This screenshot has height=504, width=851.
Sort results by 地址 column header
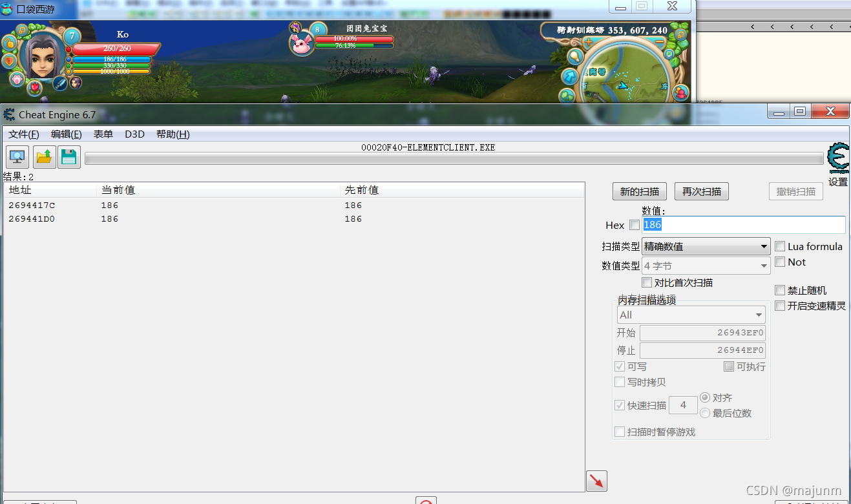(x=50, y=190)
